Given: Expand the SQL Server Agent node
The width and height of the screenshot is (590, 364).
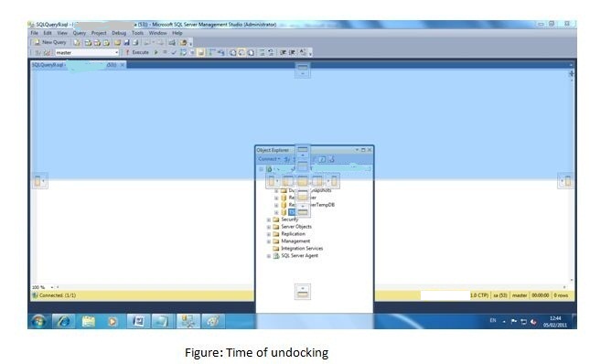Looking at the screenshot, I should point(269,256).
